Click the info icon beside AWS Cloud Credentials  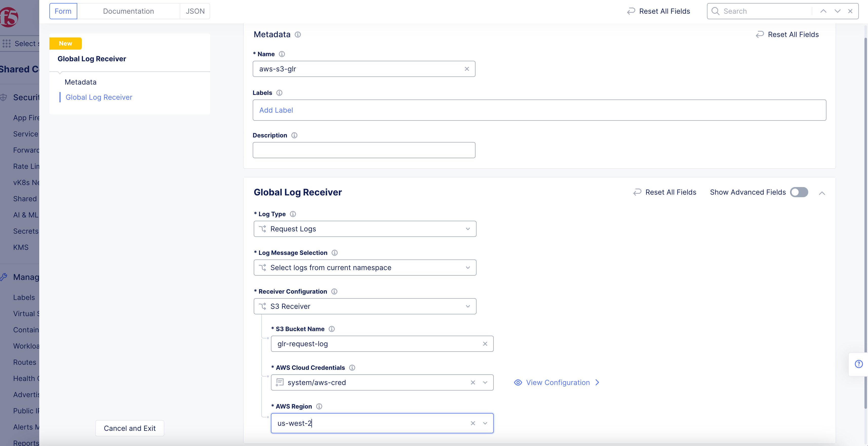coord(352,368)
